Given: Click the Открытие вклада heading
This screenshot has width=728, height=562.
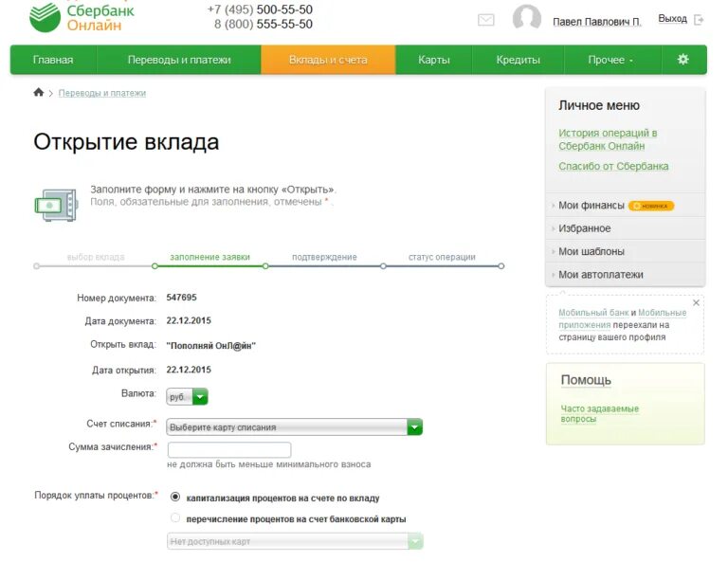Looking at the screenshot, I should coord(126,141).
